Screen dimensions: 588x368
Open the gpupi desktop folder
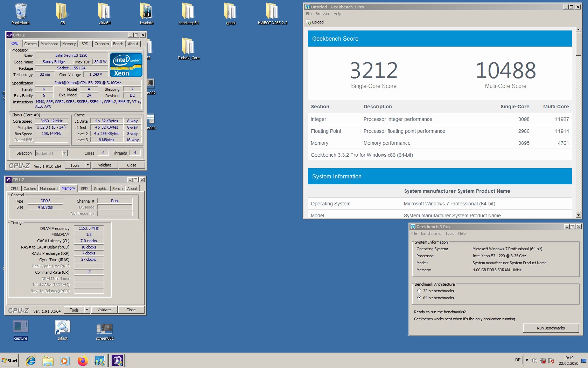pos(231,14)
